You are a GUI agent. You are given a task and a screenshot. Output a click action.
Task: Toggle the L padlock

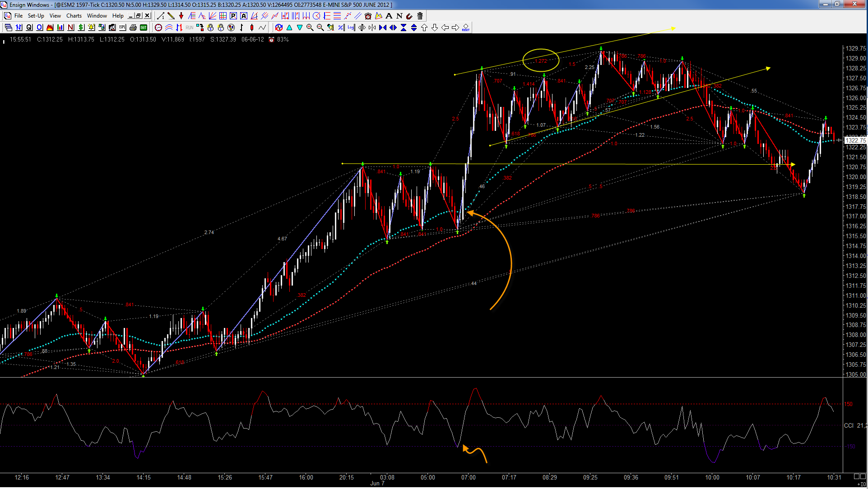point(221,28)
